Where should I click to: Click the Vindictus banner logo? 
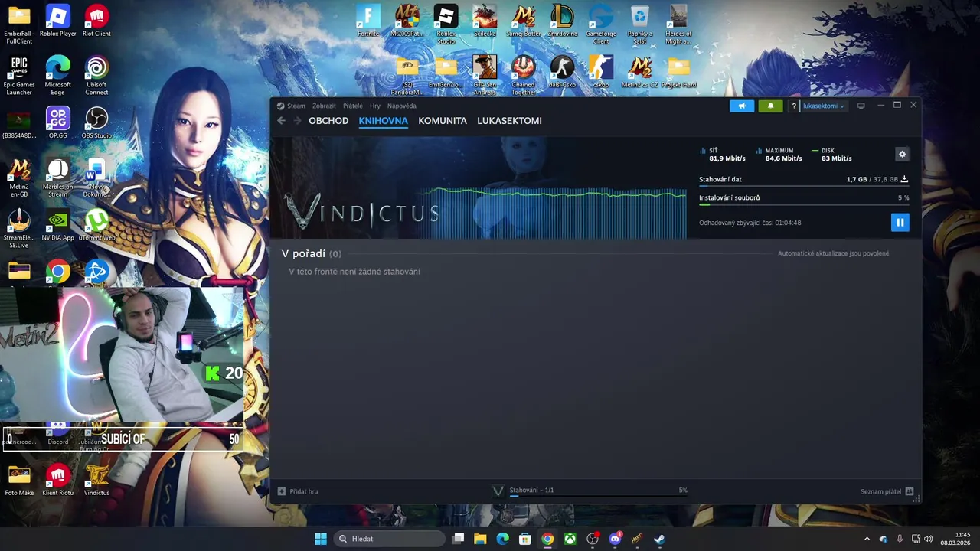tap(361, 212)
